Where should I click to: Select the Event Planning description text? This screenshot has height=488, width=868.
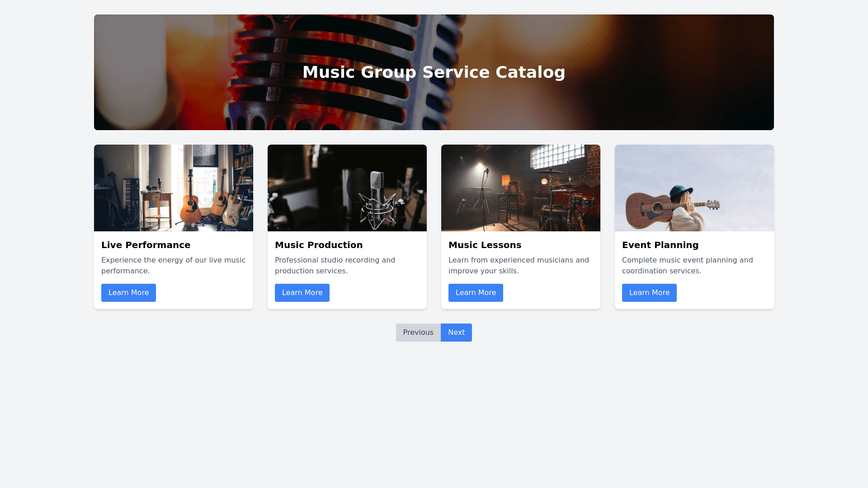pos(687,266)
